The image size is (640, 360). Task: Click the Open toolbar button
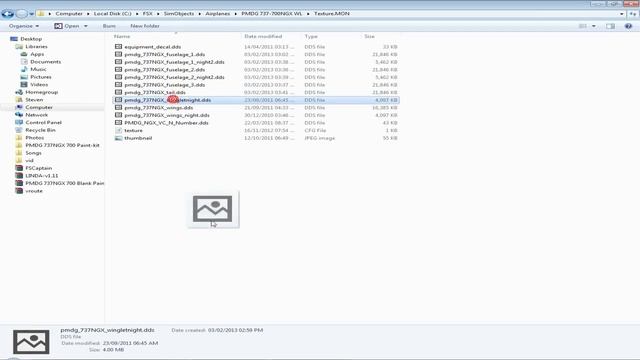point(67,26)
